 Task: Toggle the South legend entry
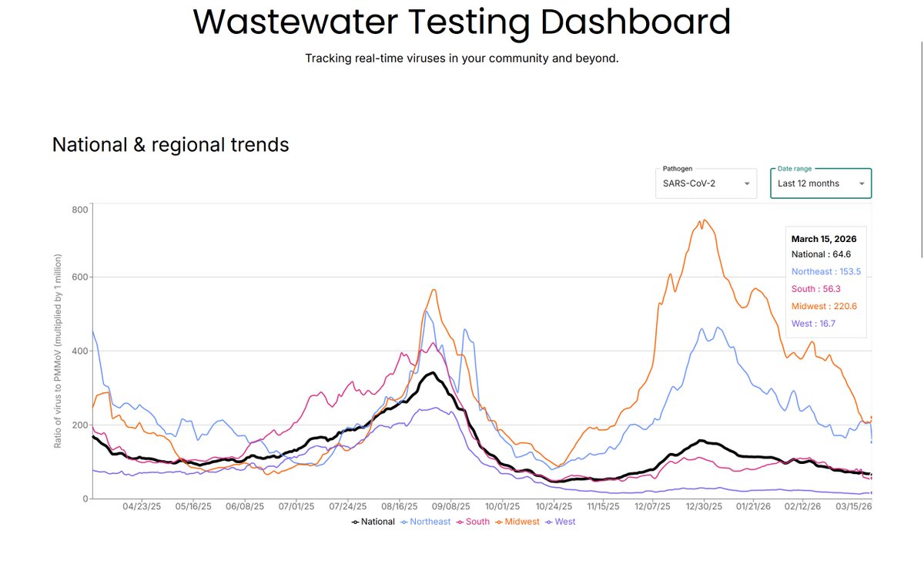pos(472,522)
